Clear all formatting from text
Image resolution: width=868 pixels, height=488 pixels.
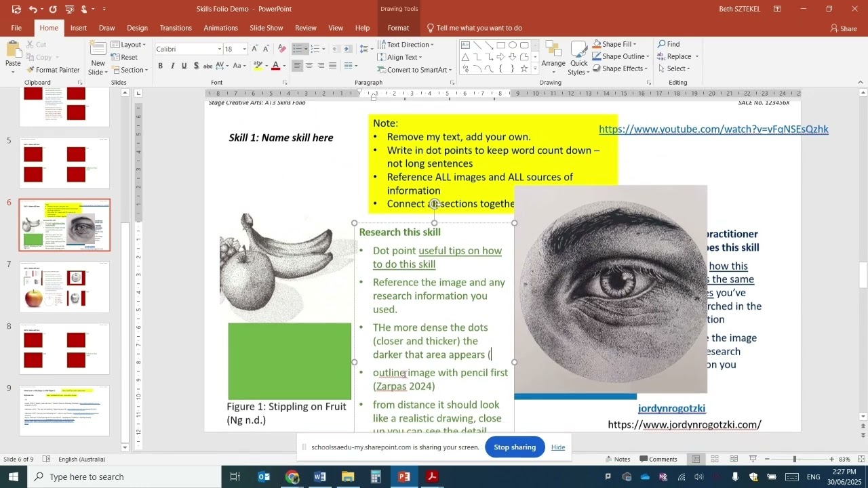pyautogui.click(x=281, y=49)
